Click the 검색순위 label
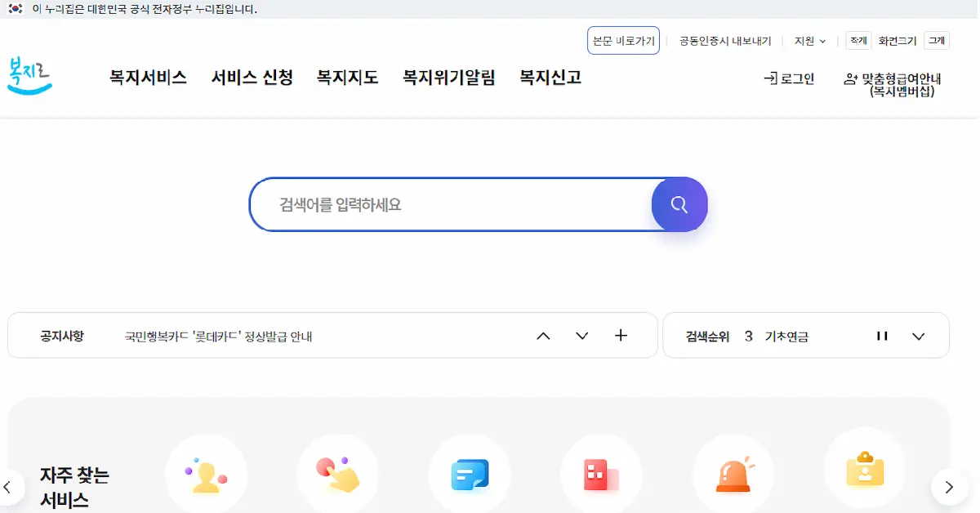The image size is (980, 513). (707, 336)
